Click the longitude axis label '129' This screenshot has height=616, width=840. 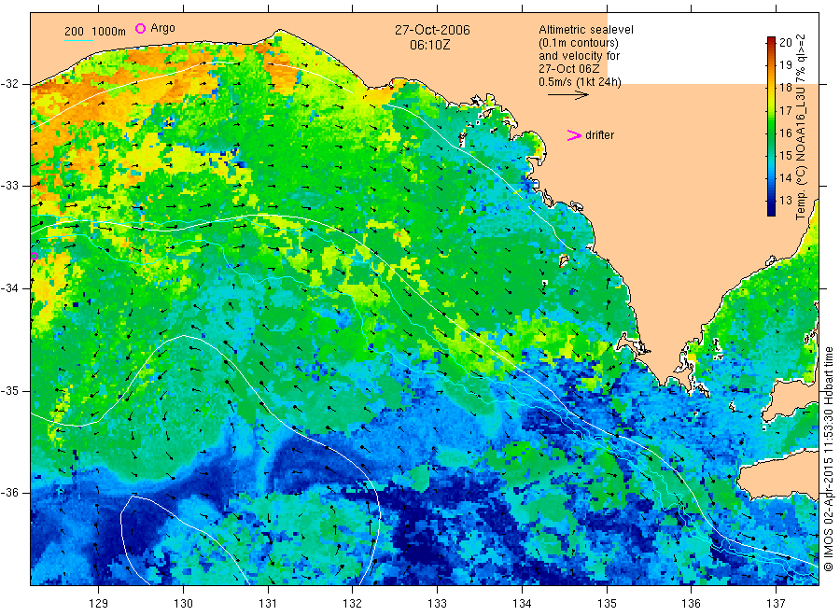click(x=98, y=604)
